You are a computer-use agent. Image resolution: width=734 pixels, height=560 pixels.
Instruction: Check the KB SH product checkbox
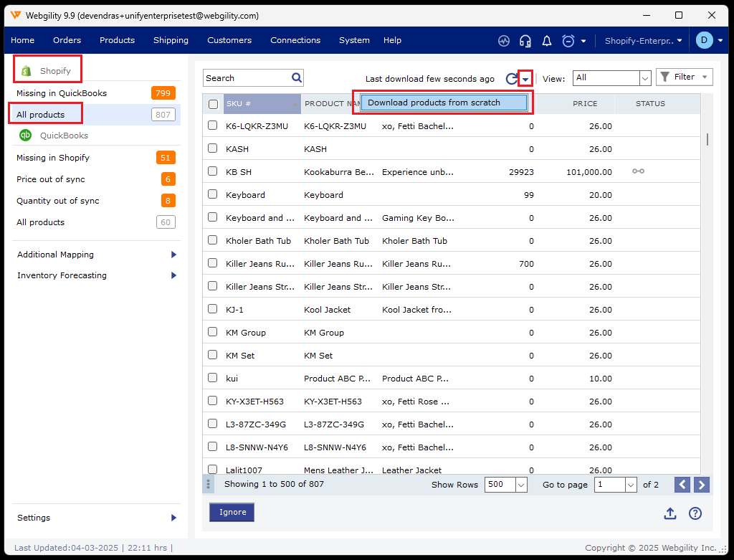coord(213,171)
